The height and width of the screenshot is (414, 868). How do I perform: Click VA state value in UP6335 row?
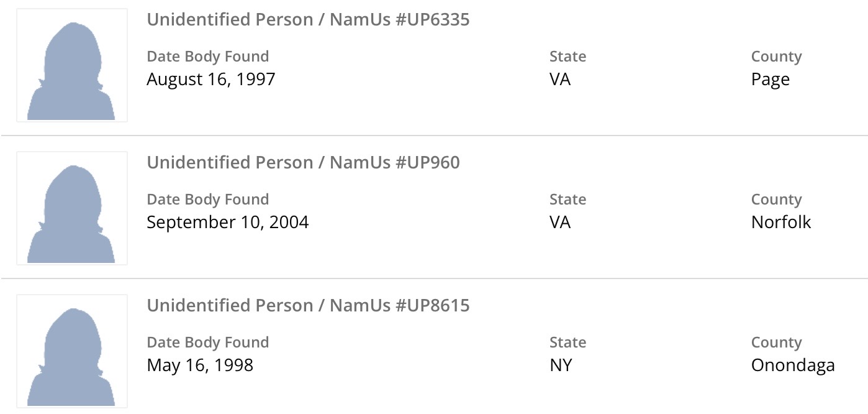[559, 80]
